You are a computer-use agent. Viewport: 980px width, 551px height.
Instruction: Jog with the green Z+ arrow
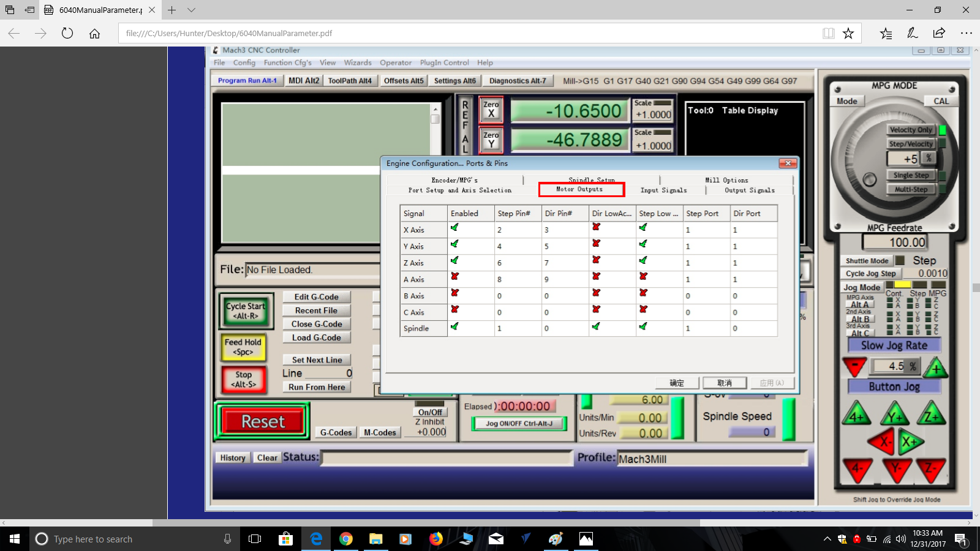click(932, 414)
